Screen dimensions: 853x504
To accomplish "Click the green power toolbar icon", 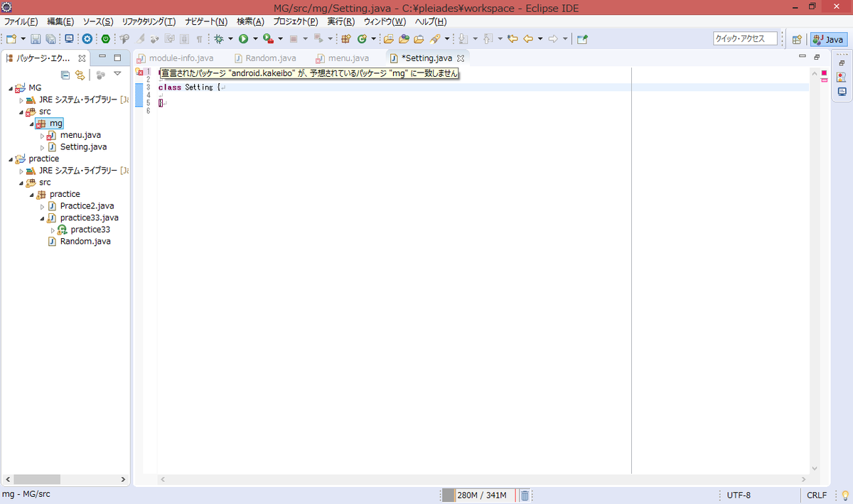I will click(106, 39).
